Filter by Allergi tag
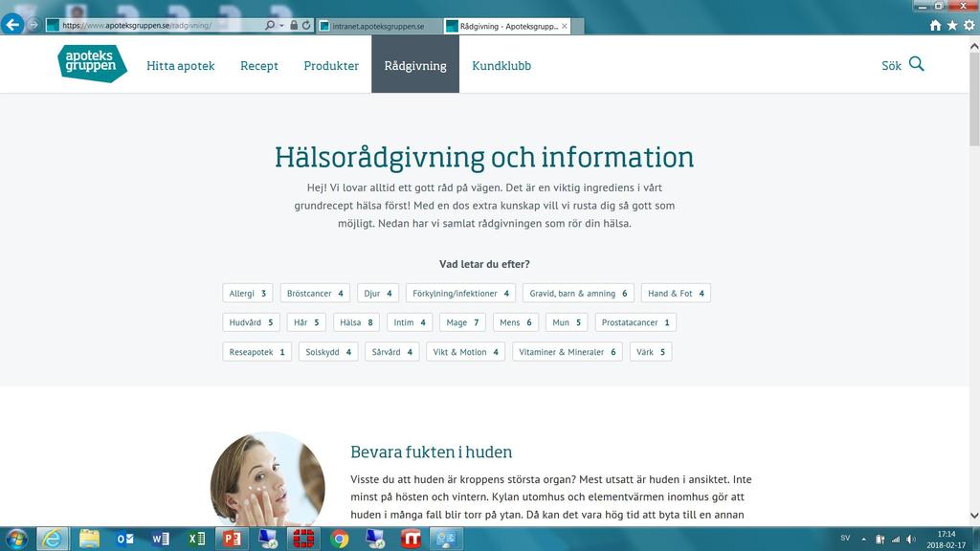The height and width of the screenshot is (551, 980). point(248,294)
